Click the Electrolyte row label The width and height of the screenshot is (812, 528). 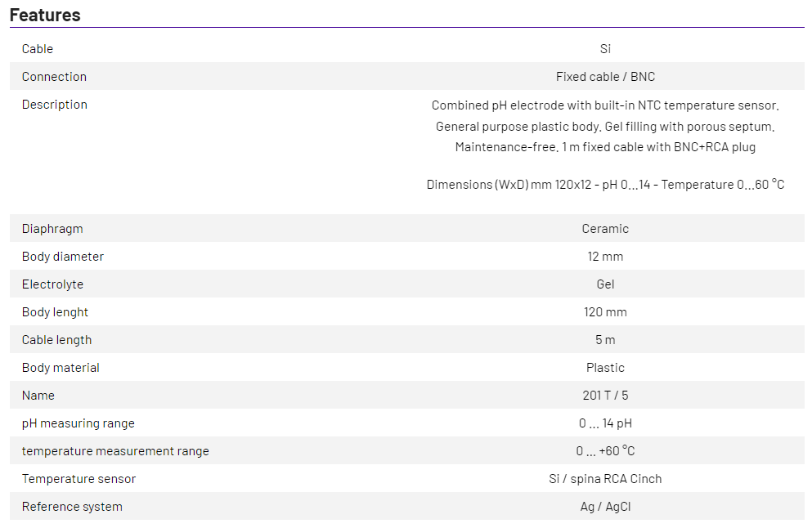52,284
